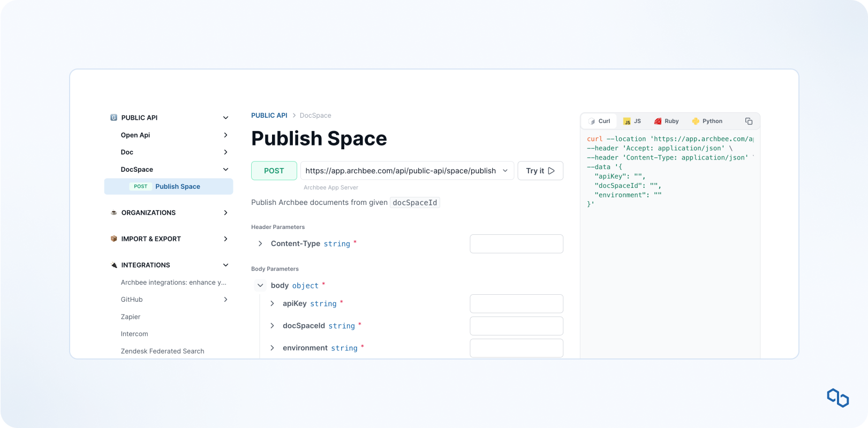This screenshot has width=868, height=428.
Task: Switch to the Curl code tab
Action: (599, 121)
